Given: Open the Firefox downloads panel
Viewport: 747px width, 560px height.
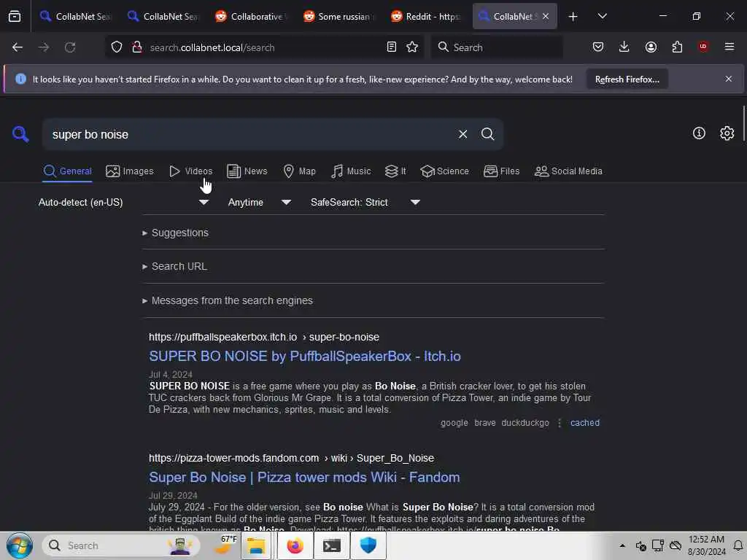Looking at the screenshot, I should pos(624,47).
